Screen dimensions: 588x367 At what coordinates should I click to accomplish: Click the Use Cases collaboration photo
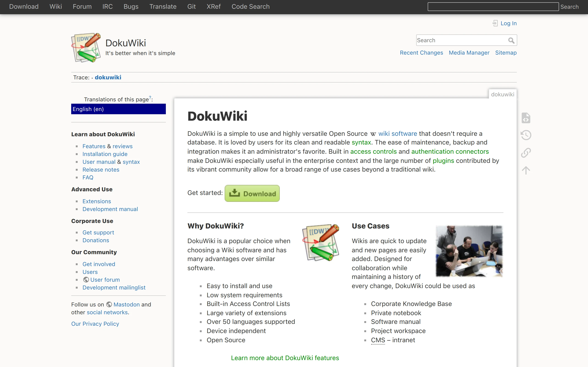469,251
